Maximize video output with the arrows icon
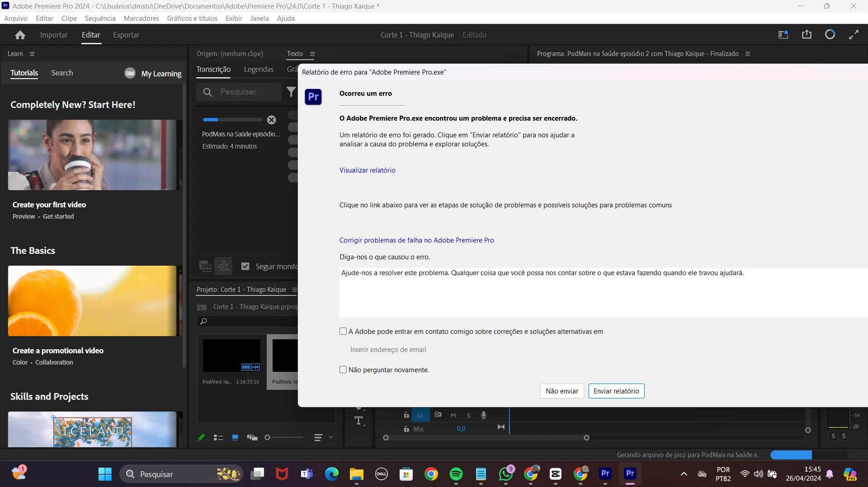The width and height of the screenshot is (868, 487). [854, 35]
